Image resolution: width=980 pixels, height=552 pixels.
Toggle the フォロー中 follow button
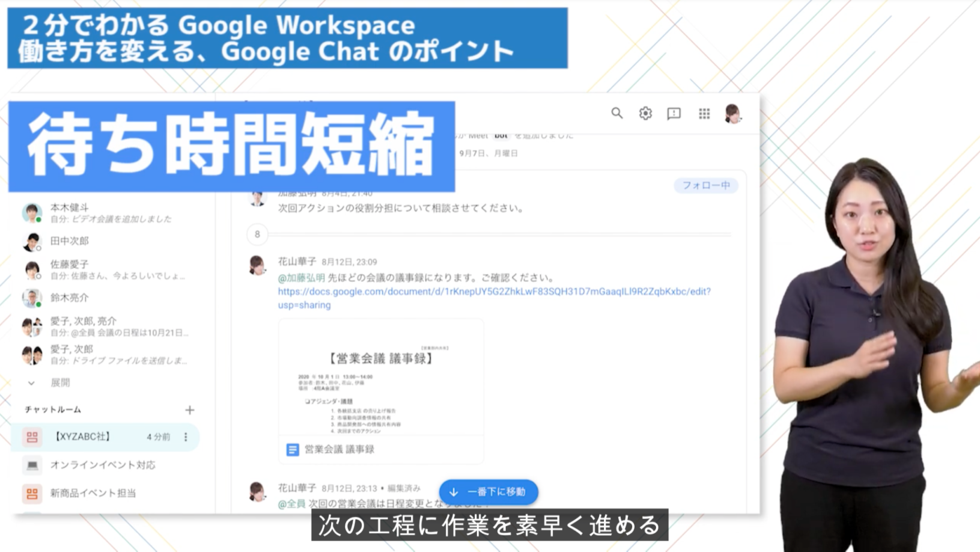706,185
